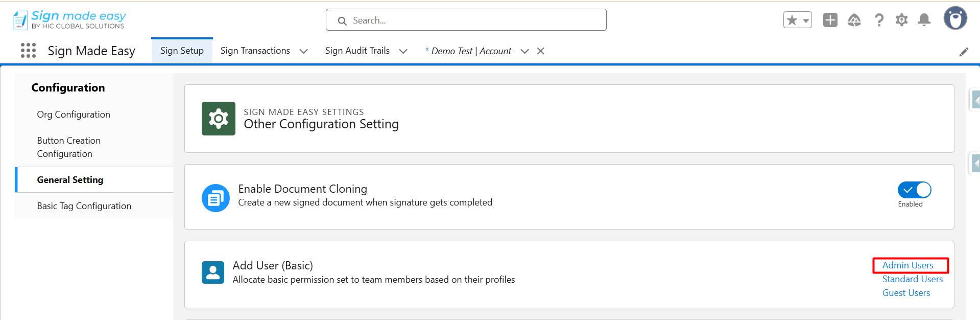Click the pencil edit navigation icon
This screenshot has width=980, height=320.
964,52
